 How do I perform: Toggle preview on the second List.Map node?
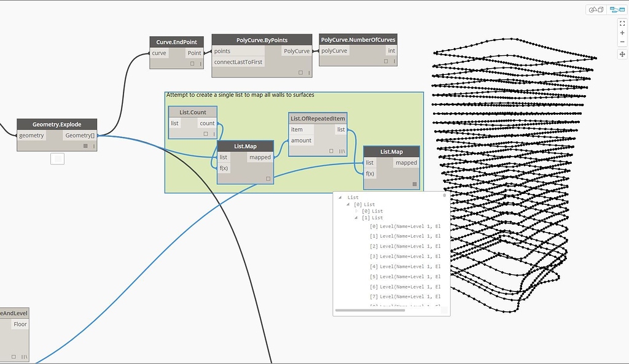[415, 184]
